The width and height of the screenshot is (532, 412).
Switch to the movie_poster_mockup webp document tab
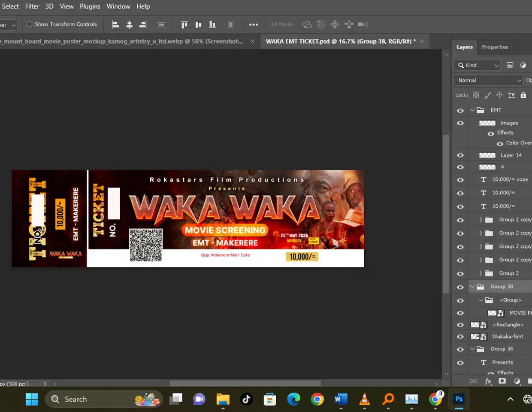(122, 41)
